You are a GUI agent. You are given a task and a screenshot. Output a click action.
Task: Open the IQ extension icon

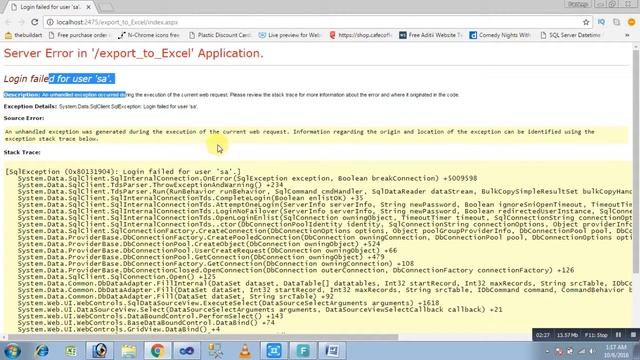(x=601, y=22)
